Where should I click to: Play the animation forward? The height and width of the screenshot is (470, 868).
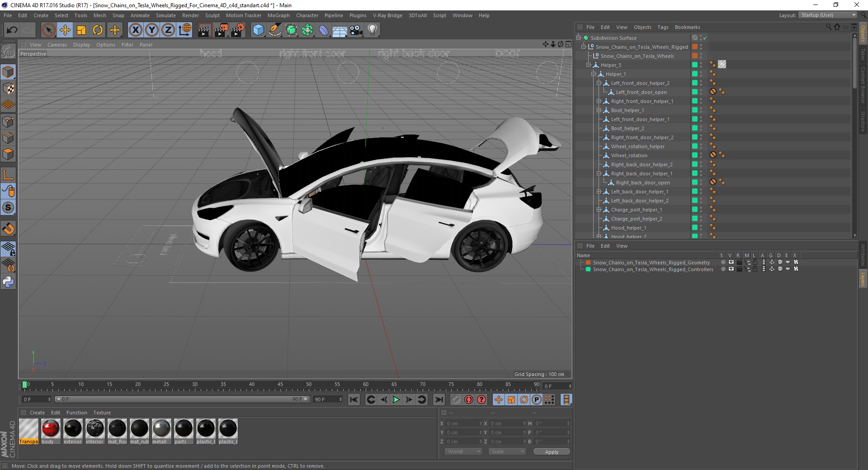(396, 399)
